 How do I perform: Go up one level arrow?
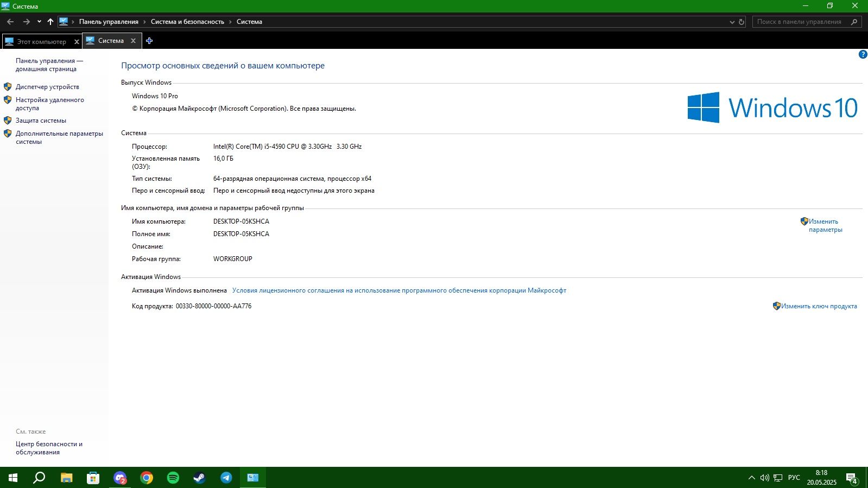(x=50, y=22)
